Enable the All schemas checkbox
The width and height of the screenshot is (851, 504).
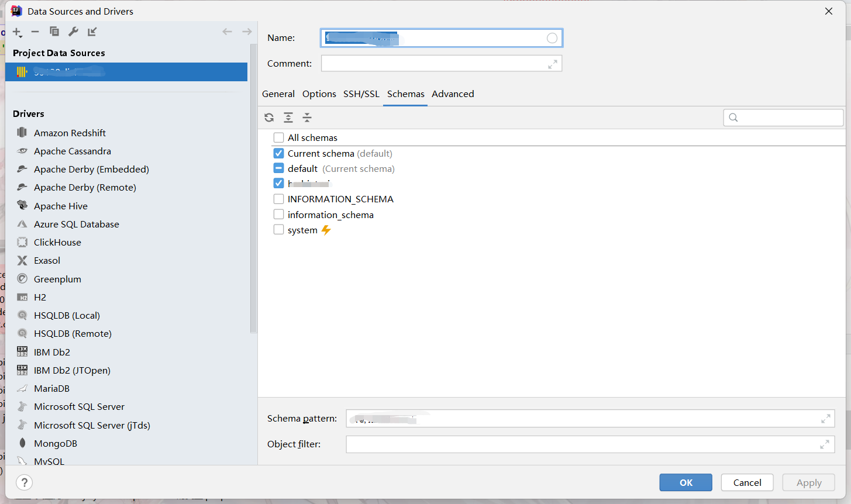tap(279, 138)
